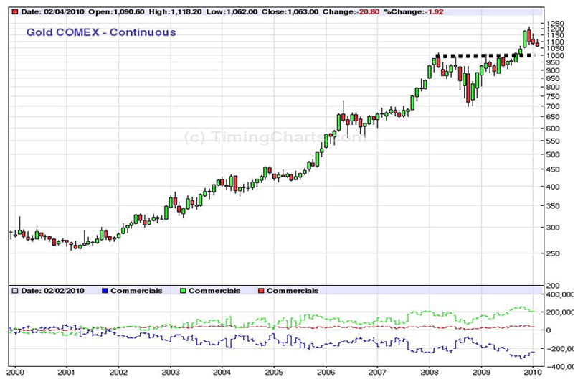
Task: Click the 350 price axis label
Action: [x=553, y=205]
